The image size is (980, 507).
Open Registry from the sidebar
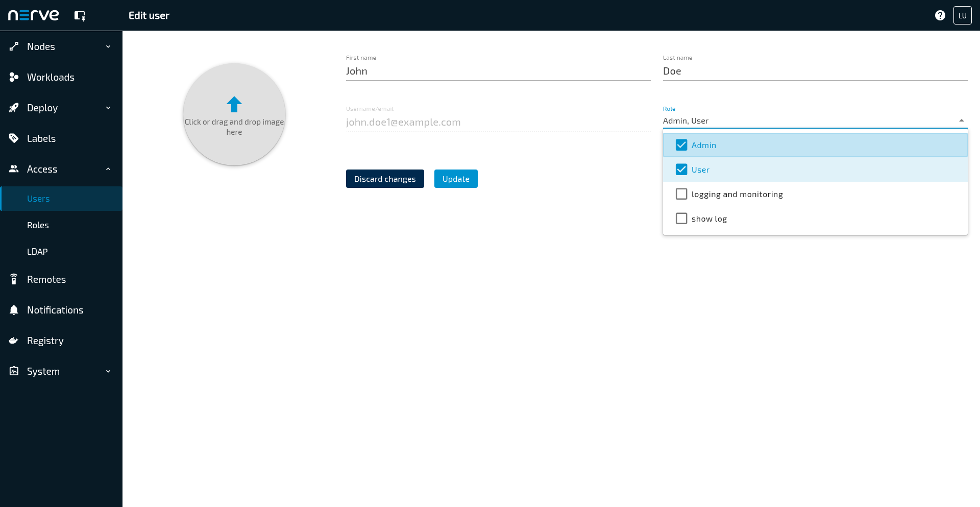pos(61,341)
